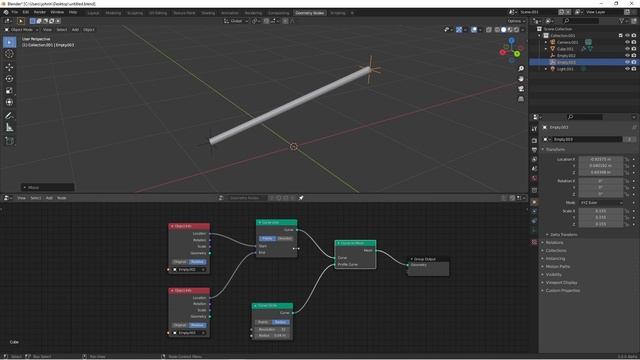The width and height of the screenshot is (640, 360).
Task: Open the Global transform orientation dropdown
Action: [x=236, y=21]
